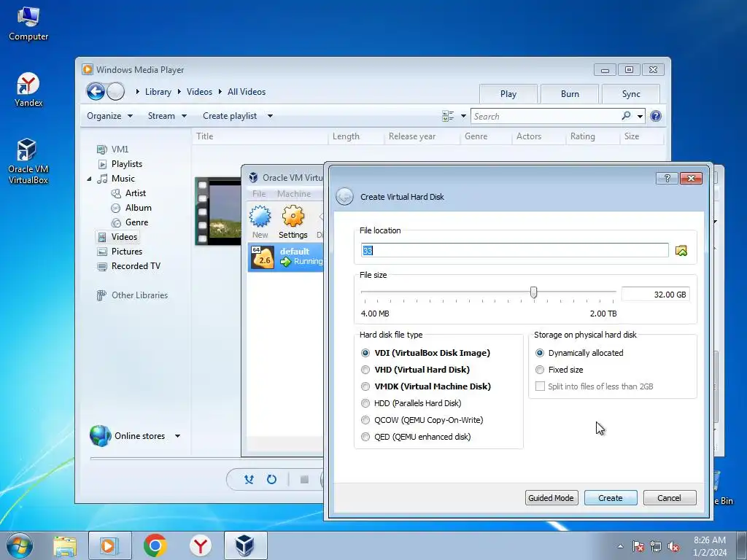
Task: Open the Computer desktop icon
Action: 28,24
